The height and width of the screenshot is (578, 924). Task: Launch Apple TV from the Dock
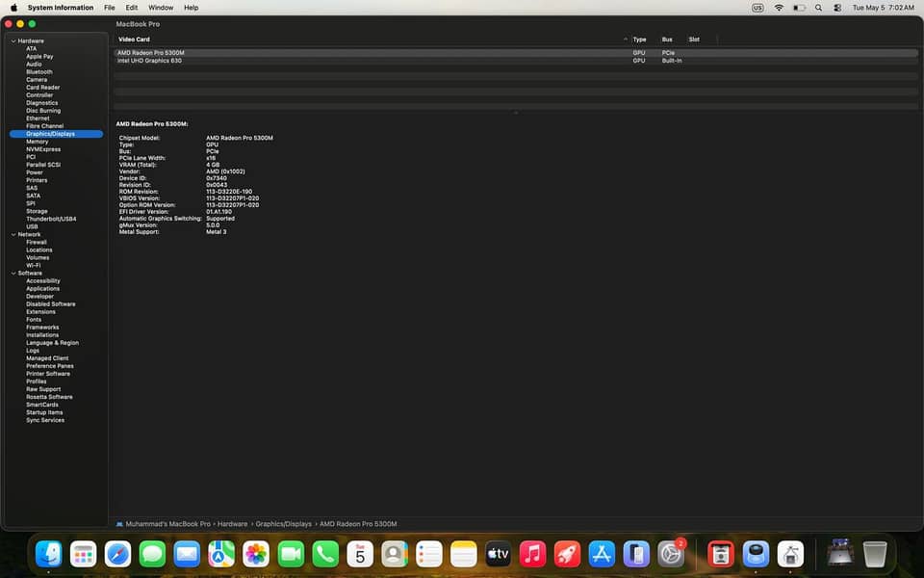pyautogui.click(x=499, y=555)
